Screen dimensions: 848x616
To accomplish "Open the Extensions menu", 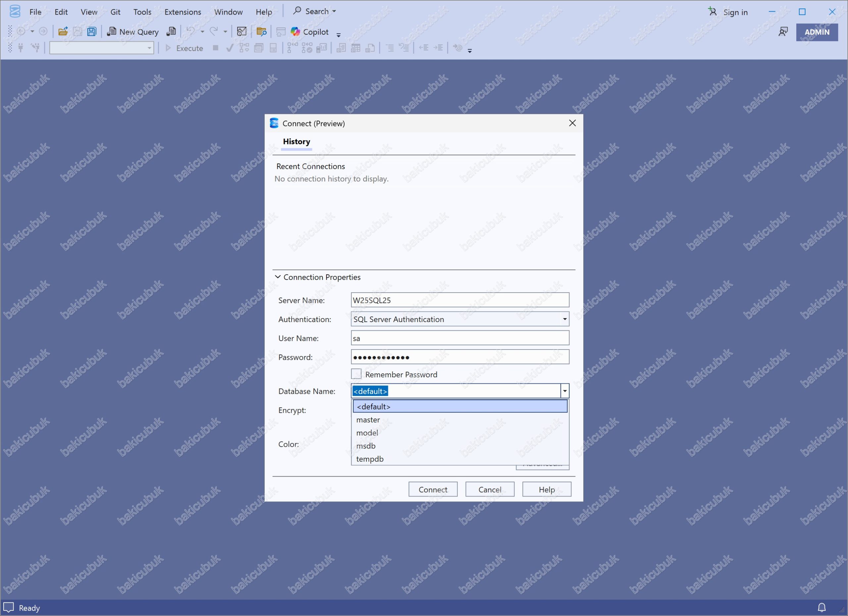I will [183, 12].
